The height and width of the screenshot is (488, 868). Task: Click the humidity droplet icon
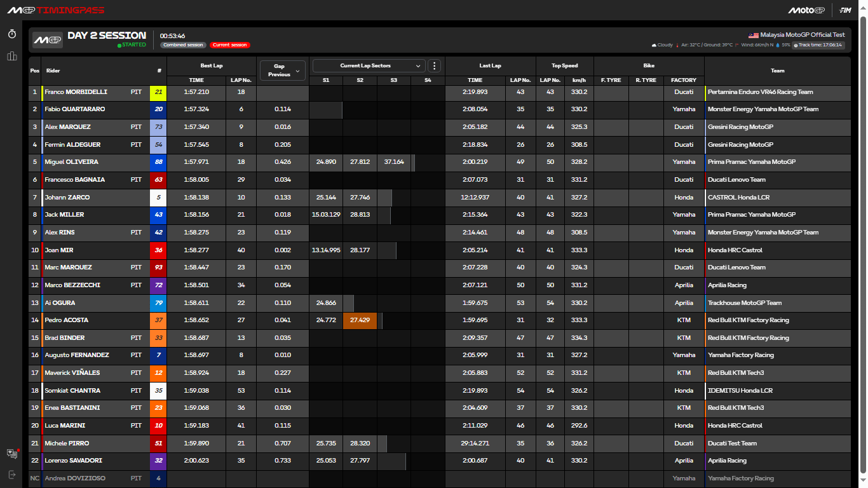pos(777,45)
